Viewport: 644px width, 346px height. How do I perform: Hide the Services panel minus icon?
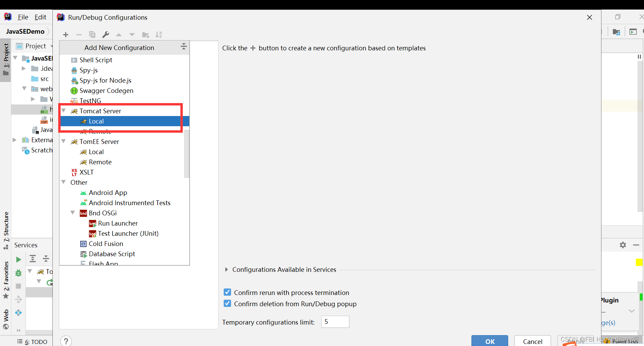pyautogui.click(x=636, y=245)
